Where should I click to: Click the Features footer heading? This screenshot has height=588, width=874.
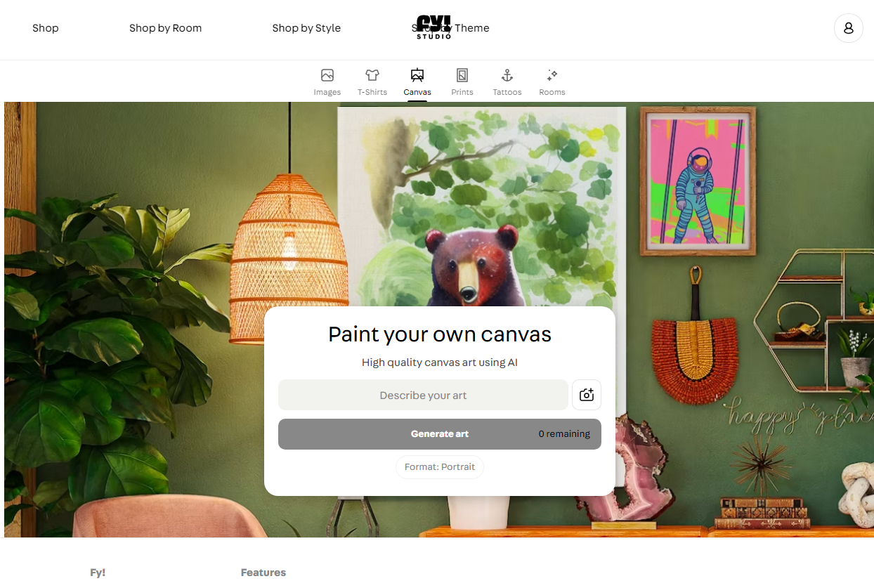263,573
